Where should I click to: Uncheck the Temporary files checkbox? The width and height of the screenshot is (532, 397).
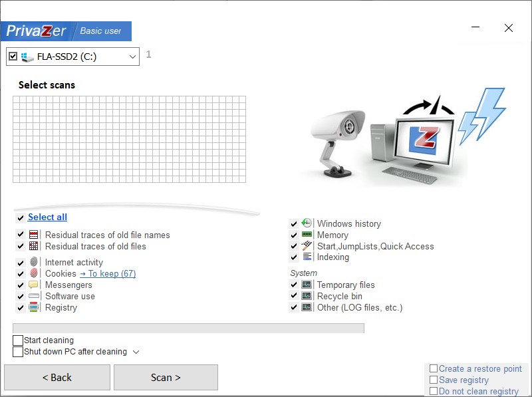coord(294,285)
